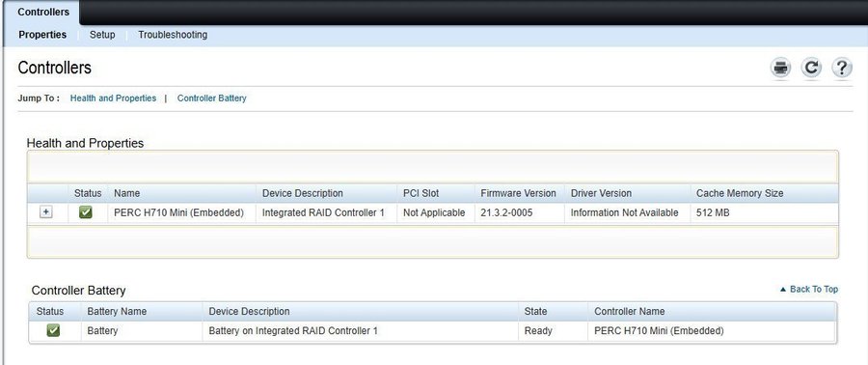Open the Setup sub-tab
The height and width of the screenshot is (365, 868).
102,35
